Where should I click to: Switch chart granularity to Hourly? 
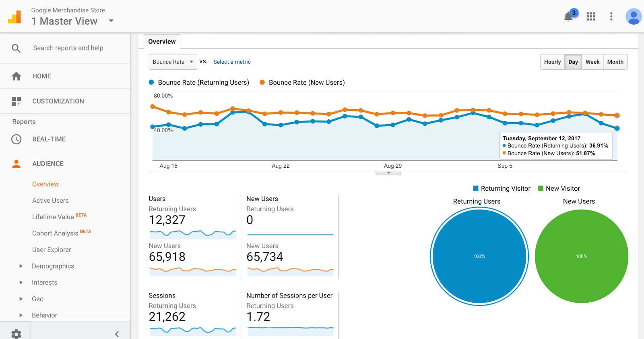point(552,62)
